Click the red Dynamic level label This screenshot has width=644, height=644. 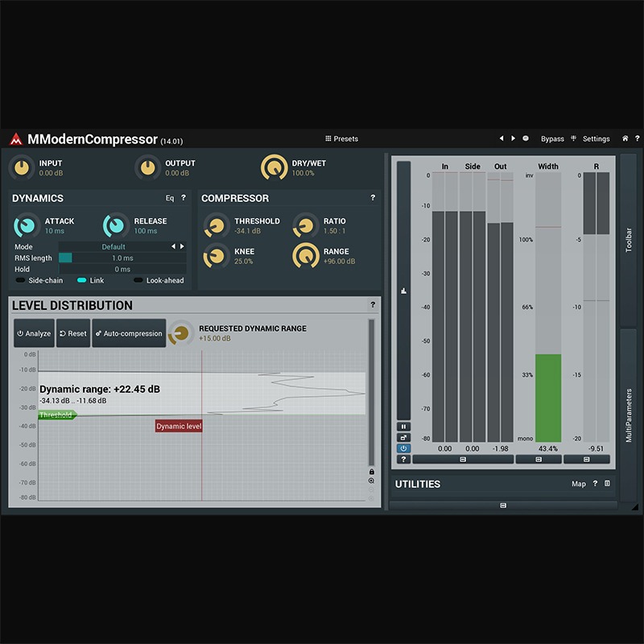coord(179,427)
